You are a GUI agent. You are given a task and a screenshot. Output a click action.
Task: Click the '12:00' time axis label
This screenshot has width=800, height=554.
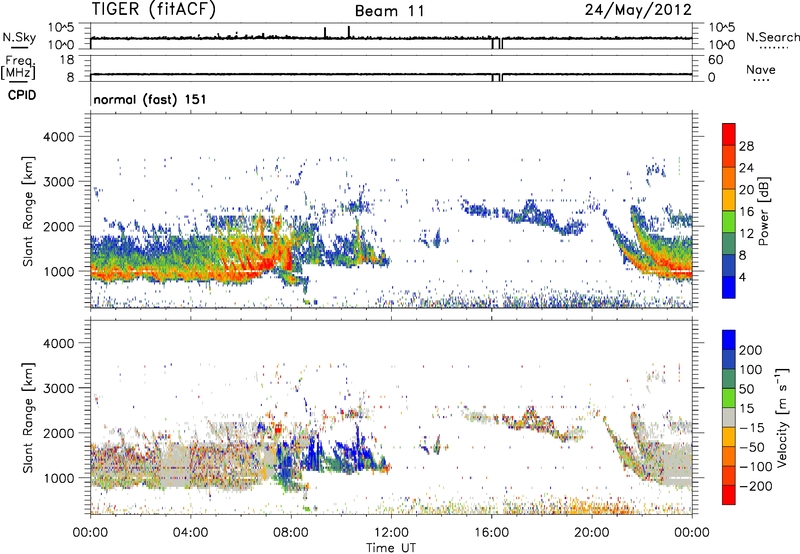pyautogui.click(x=391, y=533)
